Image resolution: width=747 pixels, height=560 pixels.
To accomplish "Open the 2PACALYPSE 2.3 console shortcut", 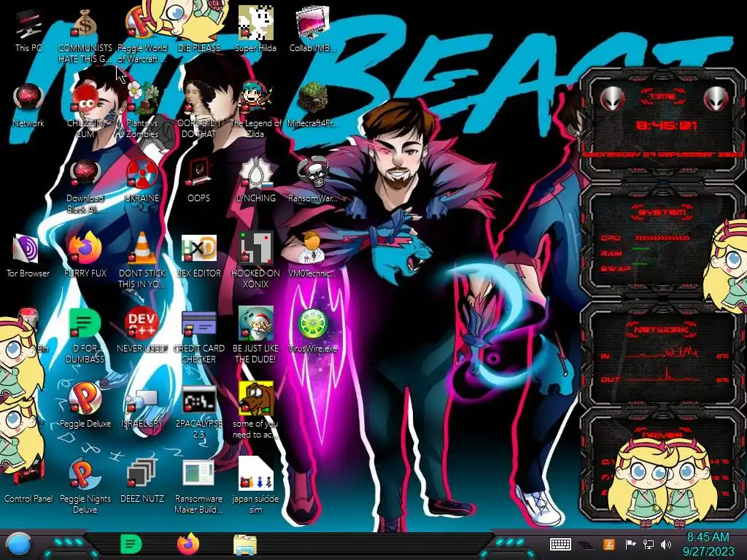I will pos(198,411).
